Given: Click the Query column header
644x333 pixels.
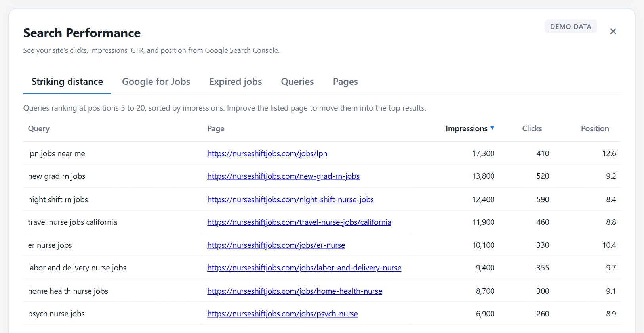Looking at the screenshot, I should [39, 128].
